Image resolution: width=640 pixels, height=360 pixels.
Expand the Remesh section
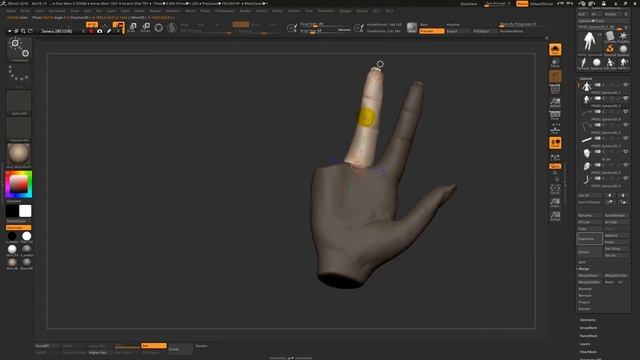pyautogui.click(x=585, y=296)
